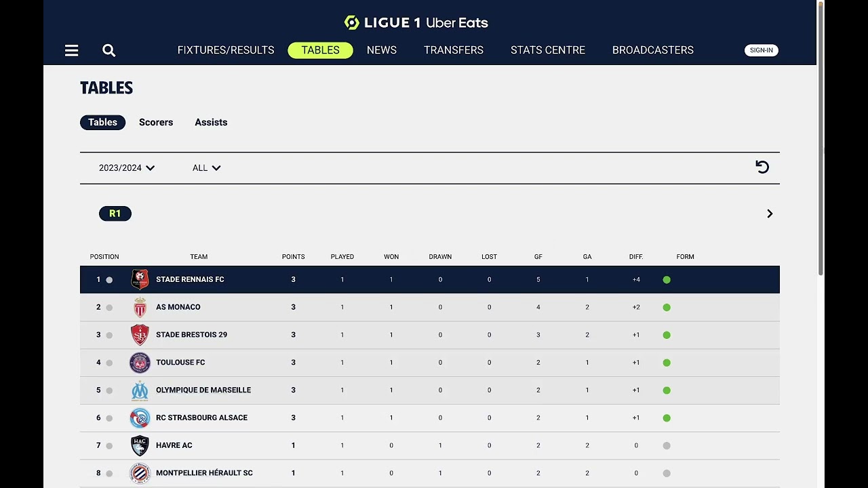Open the Fixtures/Results menu
The image size is (868, 488).
pyautogui.click(x=226, y=50)
